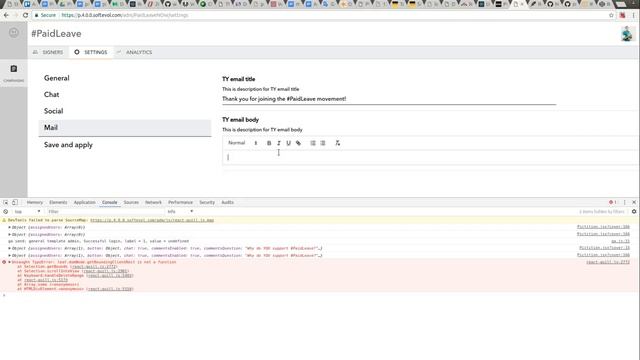Click Save and apply
Image resolution: width=640 pixels, height=360 pixels.
pos(68,145)
